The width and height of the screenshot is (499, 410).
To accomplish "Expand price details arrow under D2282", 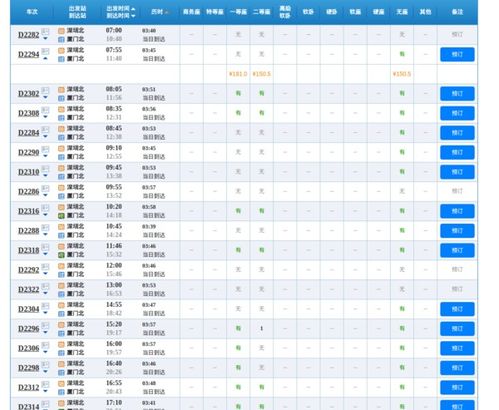I will tap(45, 39).
